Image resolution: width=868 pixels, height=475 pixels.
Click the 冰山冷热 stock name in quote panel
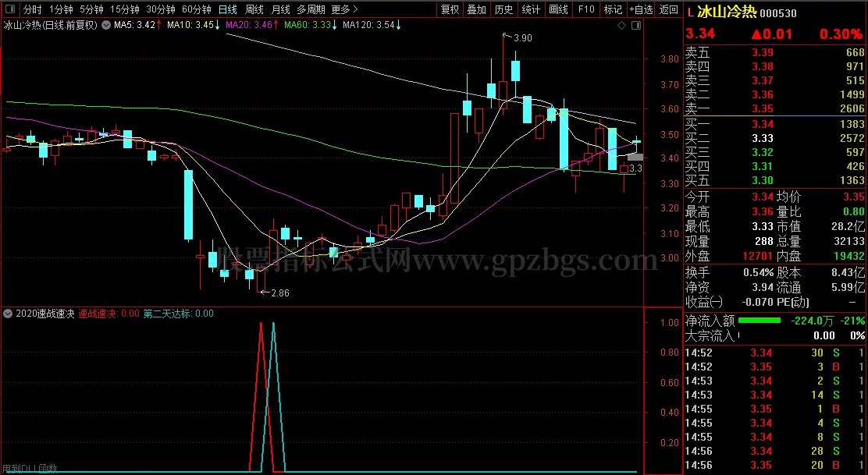726,11
